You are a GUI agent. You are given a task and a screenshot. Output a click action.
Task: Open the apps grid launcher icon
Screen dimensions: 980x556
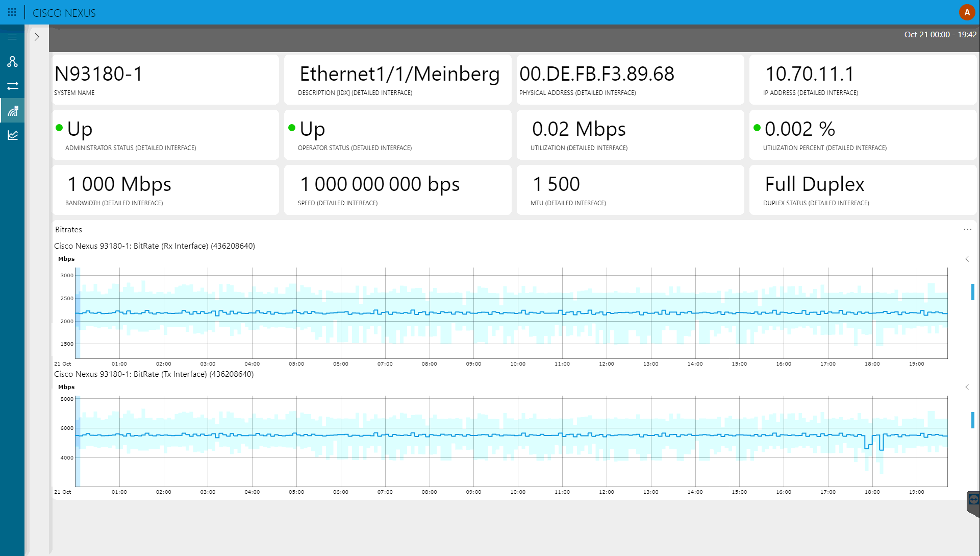coord(12,12)
